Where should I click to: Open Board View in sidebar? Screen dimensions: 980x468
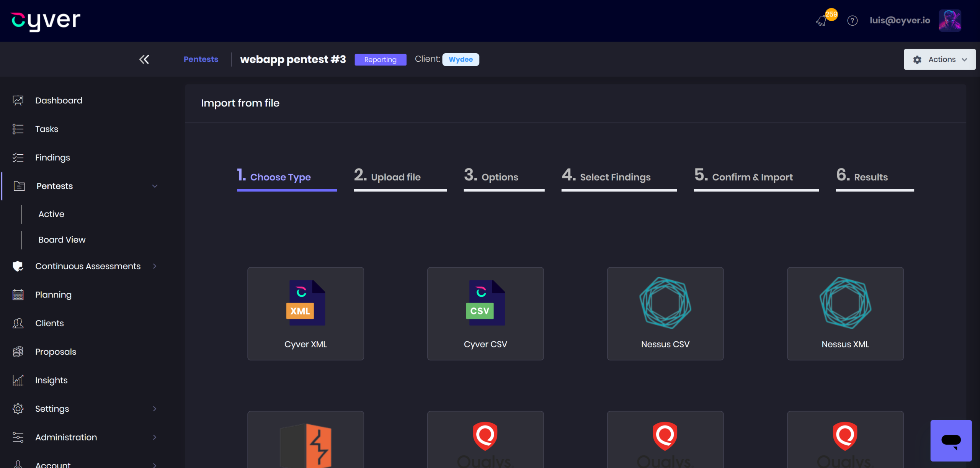62,240
